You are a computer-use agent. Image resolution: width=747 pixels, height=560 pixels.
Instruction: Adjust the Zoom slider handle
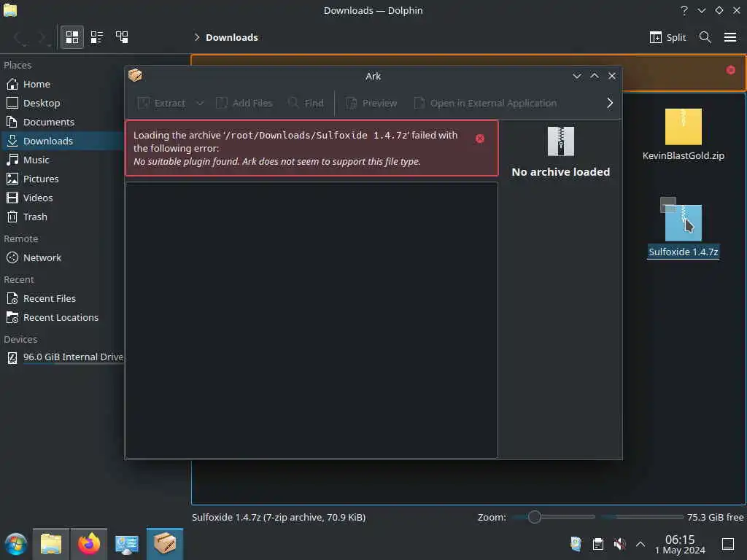click(535, 517)
